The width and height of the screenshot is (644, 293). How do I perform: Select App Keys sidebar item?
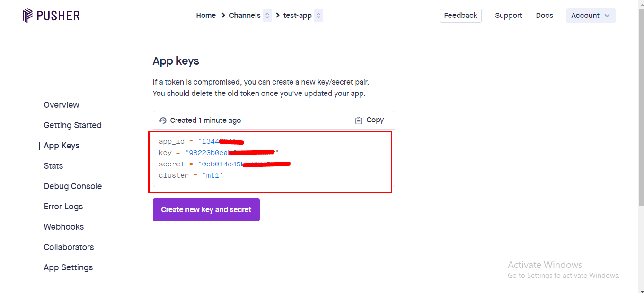point(62,146)
